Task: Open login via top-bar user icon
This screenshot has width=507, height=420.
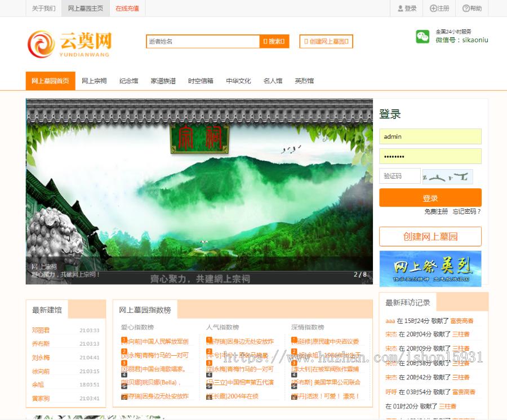Action: 407,8
